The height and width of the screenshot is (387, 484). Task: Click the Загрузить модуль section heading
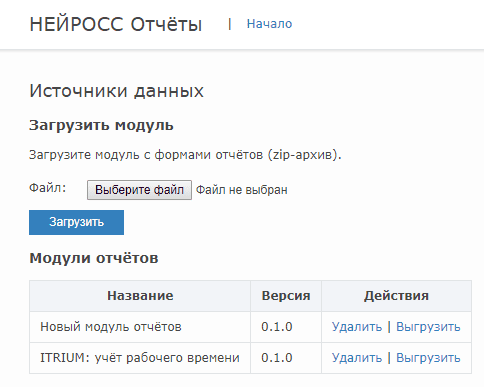tap(101, 126)
